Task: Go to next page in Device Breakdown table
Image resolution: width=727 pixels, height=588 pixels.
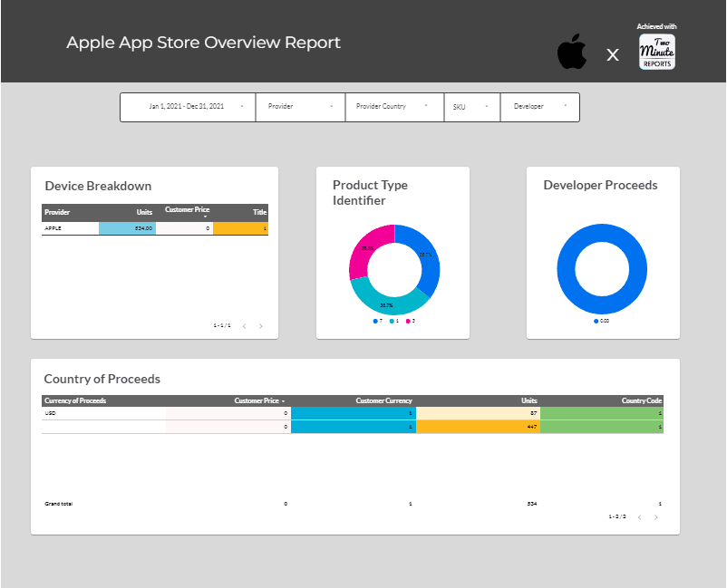Action: tap(260, 326)
